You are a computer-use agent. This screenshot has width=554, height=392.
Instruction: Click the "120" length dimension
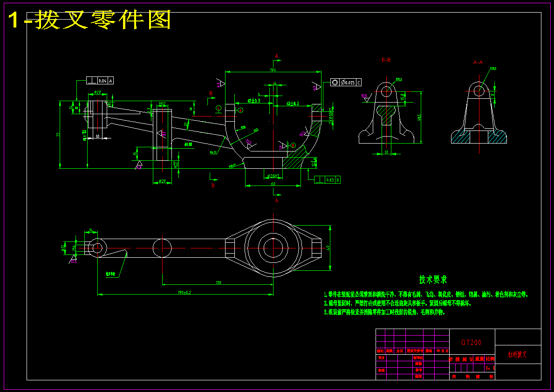click(218, 282)
